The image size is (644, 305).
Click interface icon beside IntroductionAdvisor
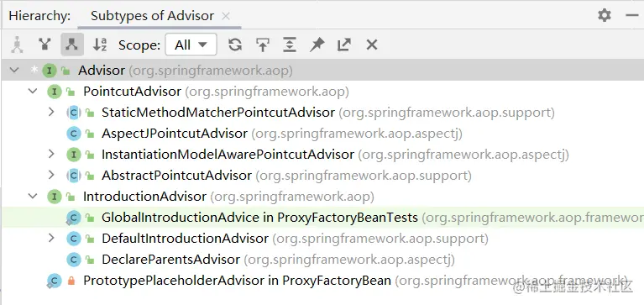55,197
